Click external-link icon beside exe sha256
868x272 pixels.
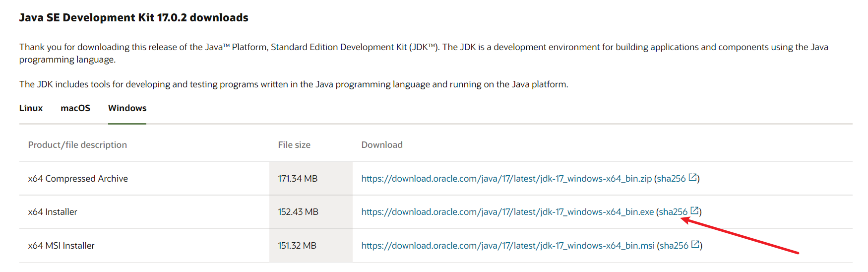click(x=695, y=211)
